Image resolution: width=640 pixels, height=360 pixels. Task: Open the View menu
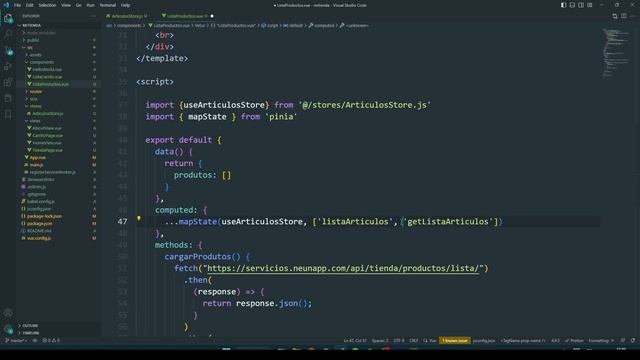click(x=66, y=5)
